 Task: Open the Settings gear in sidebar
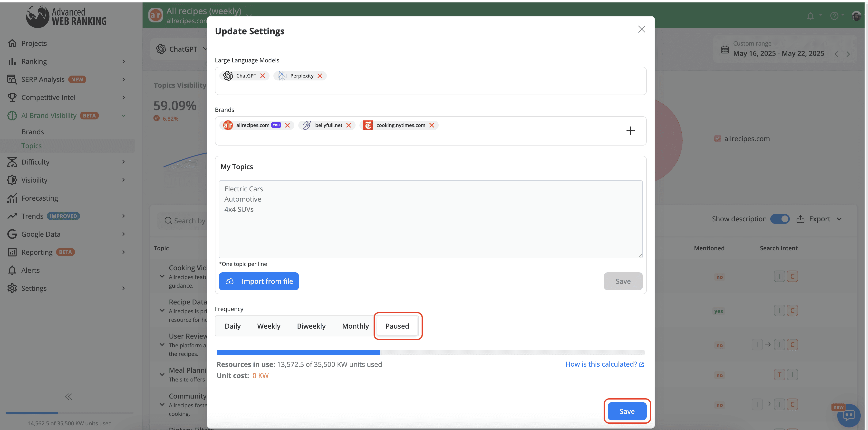12,288
